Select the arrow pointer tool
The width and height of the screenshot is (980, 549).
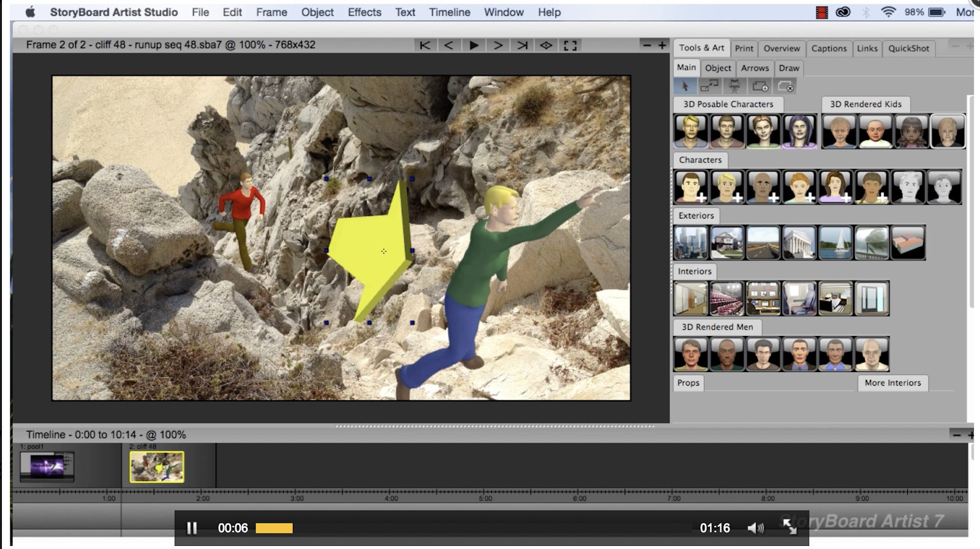685,86
